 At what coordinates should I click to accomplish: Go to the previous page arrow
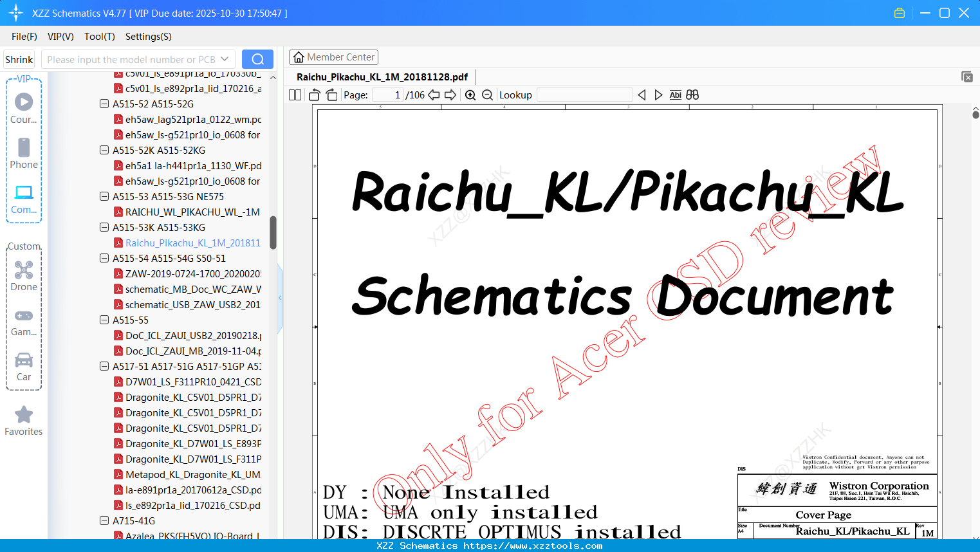pos(434,95)
